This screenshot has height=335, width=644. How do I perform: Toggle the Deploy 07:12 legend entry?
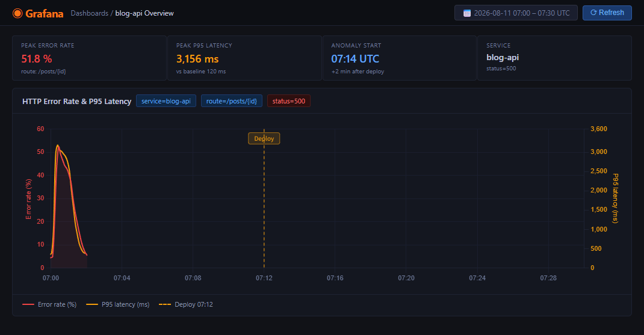point(186,304)
